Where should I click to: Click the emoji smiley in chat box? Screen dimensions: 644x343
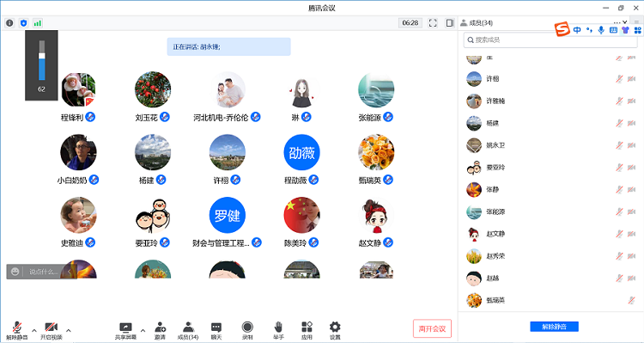click(x=15, y=272)
